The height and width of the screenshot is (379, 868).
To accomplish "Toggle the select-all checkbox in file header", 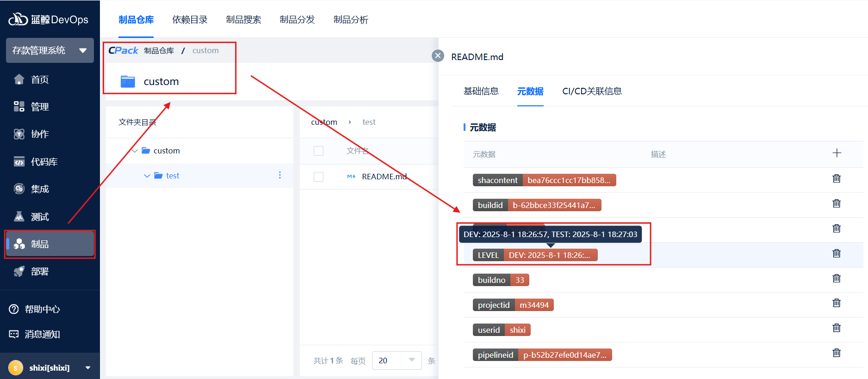I will click(x=318, y=151).
